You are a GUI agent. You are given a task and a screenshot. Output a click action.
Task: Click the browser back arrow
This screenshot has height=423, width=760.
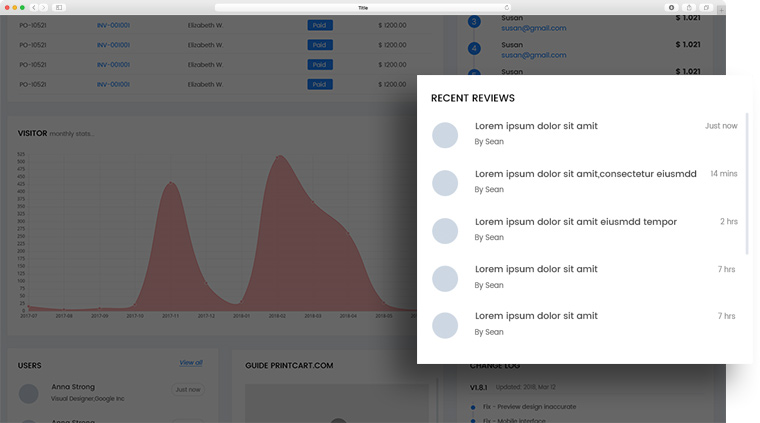35,7
